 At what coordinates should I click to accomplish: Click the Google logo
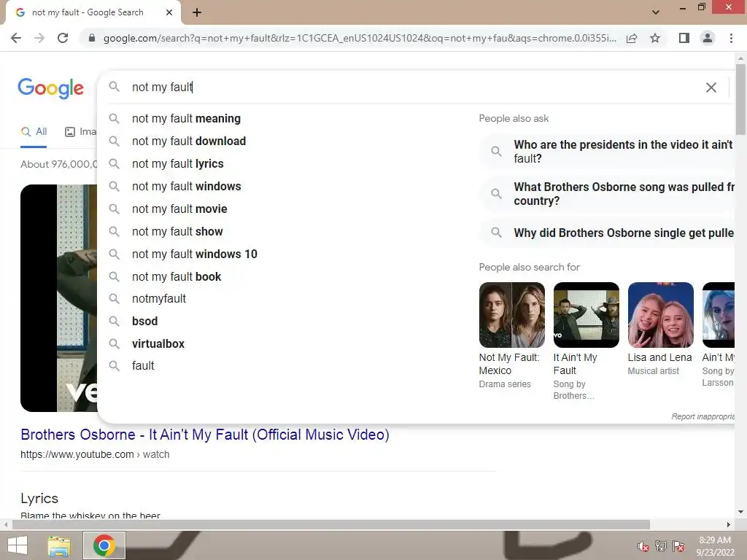51,88
